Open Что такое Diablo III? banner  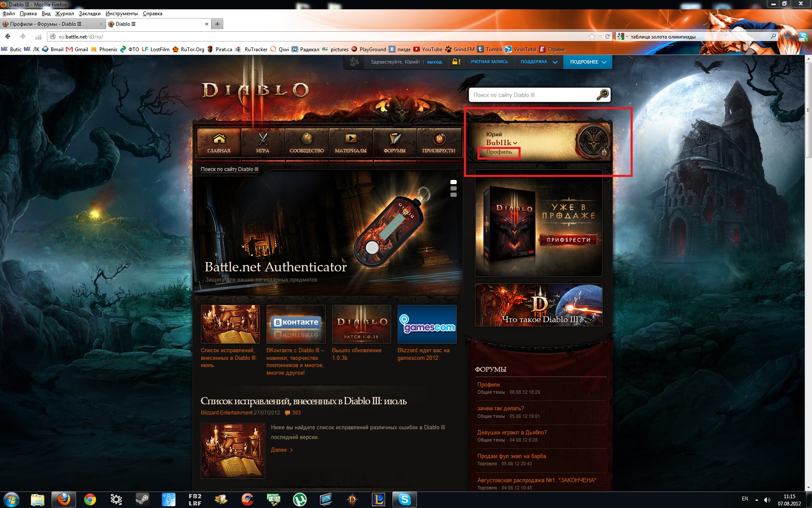tap(539, 305)
